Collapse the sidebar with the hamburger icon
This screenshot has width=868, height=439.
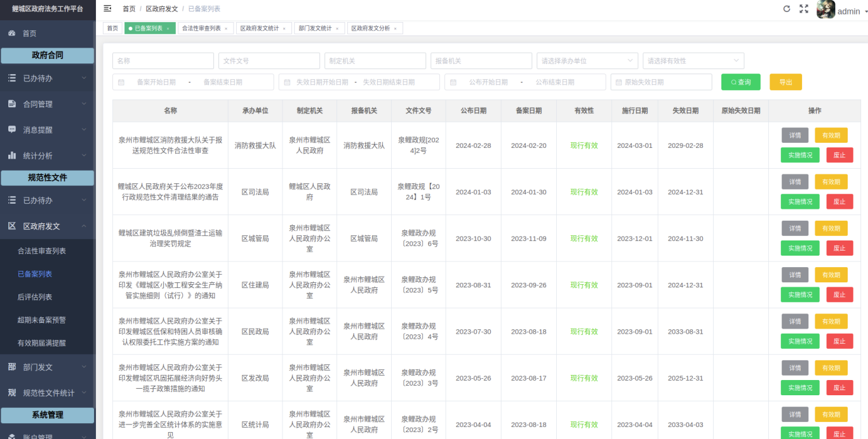pos(107,8)
